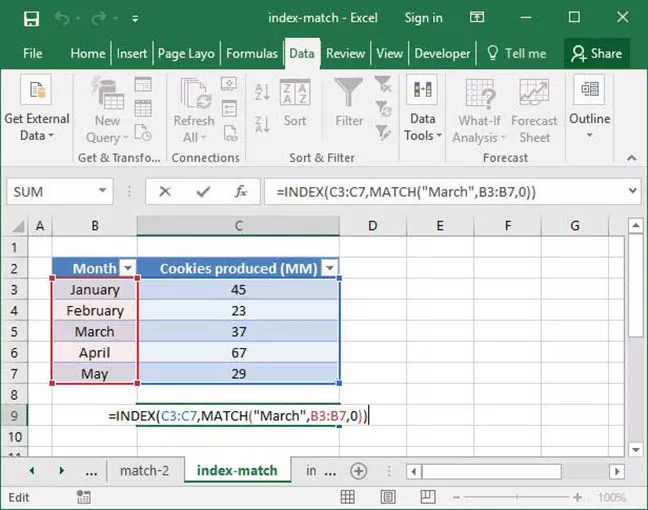This screenshot has height=510, width=648.
Task: Open the Cookies produced column filter dropdown
Action: point(329,268)
